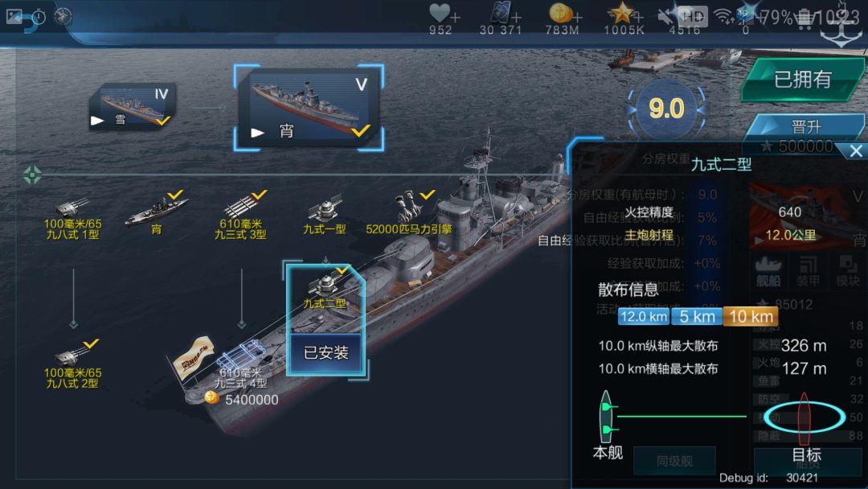
Task: Click the crosshair target icon on the left
Action: (x=33, y=175)
